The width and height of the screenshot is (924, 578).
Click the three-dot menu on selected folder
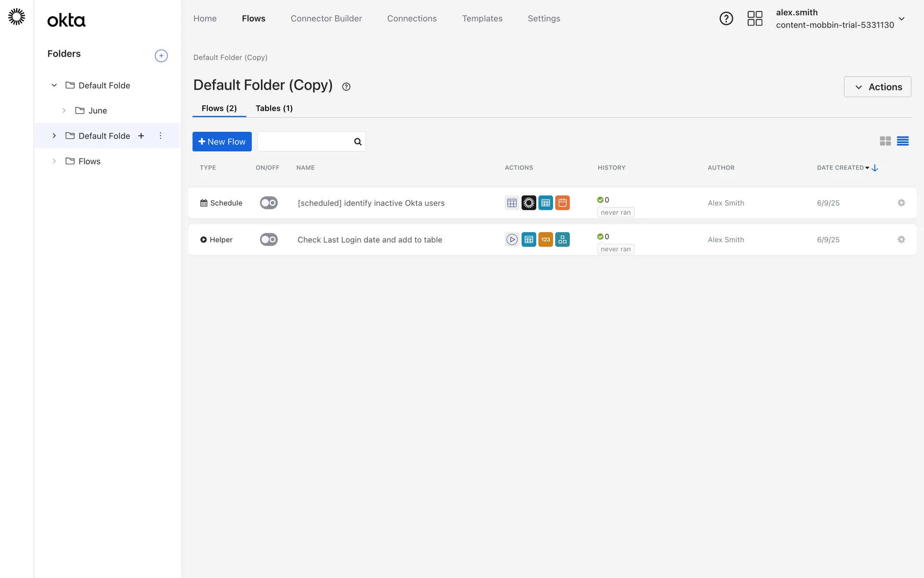tap(160, 136)
